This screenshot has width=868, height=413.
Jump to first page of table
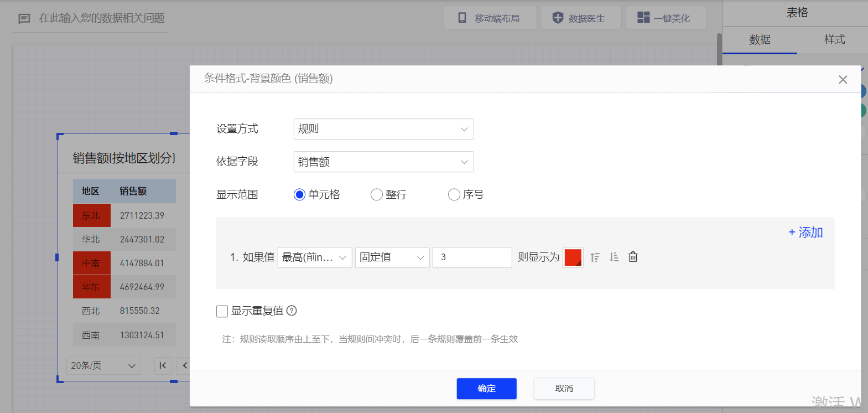click(x=163, y=365)
